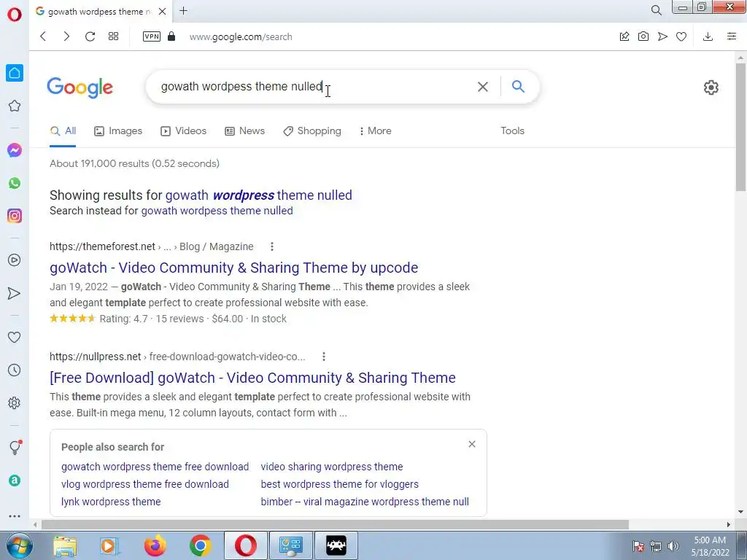Open the heart Pinboards icon in sidebar
The width and height of the screenshot is (747, 560).
pyautogui.click(x=15, y=337)
